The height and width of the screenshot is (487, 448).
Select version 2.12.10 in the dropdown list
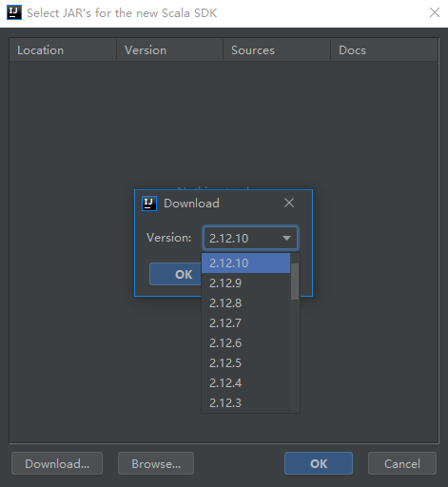[x=245, y=263]
